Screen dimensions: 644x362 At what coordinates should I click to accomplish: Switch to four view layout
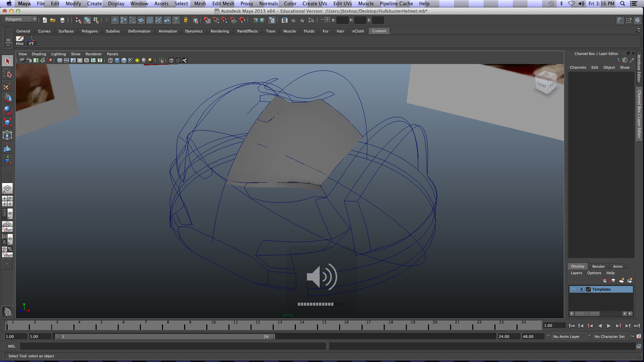[7, 201]
